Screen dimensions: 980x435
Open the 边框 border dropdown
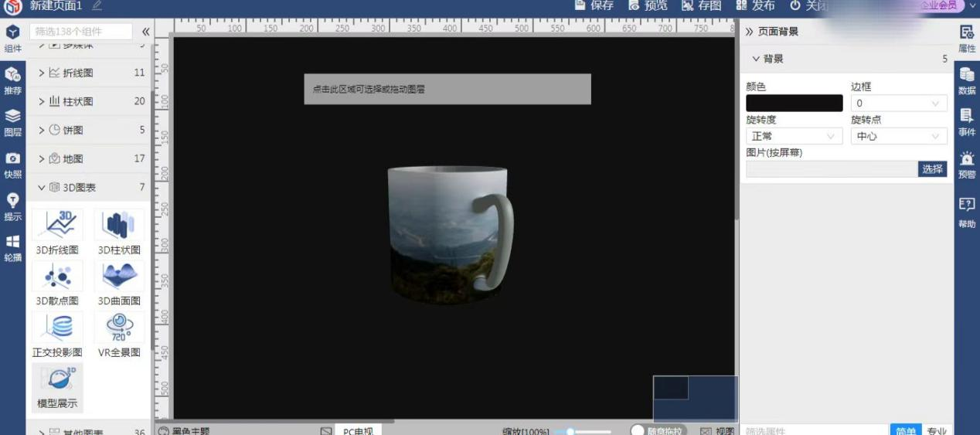(x=899, y=103)
